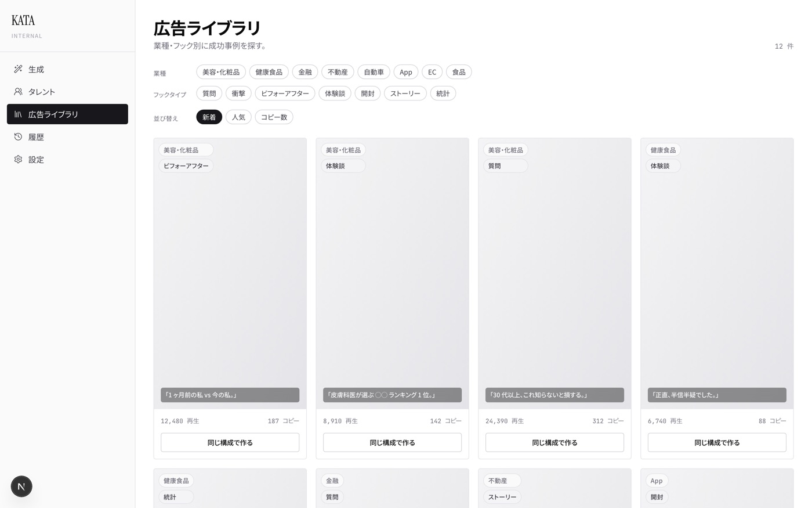Sort ads by 人気

238,117
